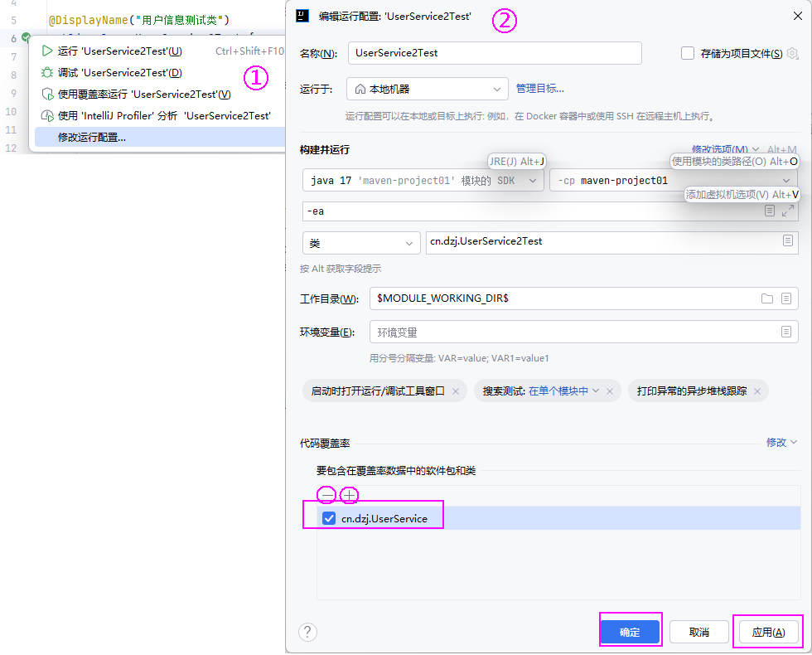Click the gutter run-test icon on line 6

pyautogui.click(x=26, y=37)
